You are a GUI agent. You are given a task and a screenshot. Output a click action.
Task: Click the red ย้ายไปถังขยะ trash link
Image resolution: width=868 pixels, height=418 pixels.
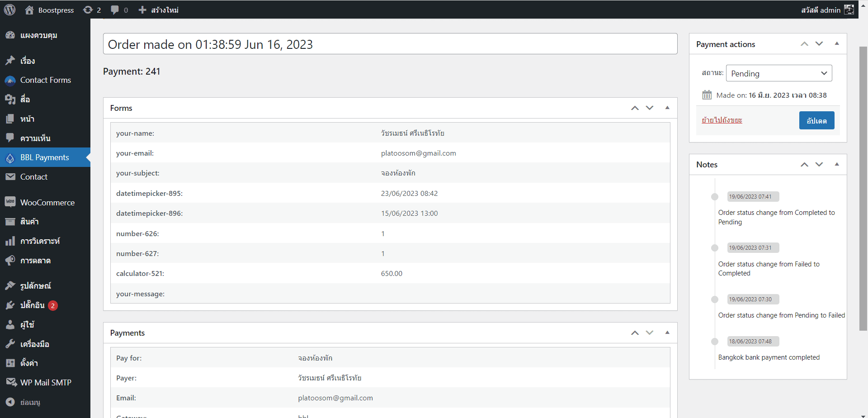722,120
